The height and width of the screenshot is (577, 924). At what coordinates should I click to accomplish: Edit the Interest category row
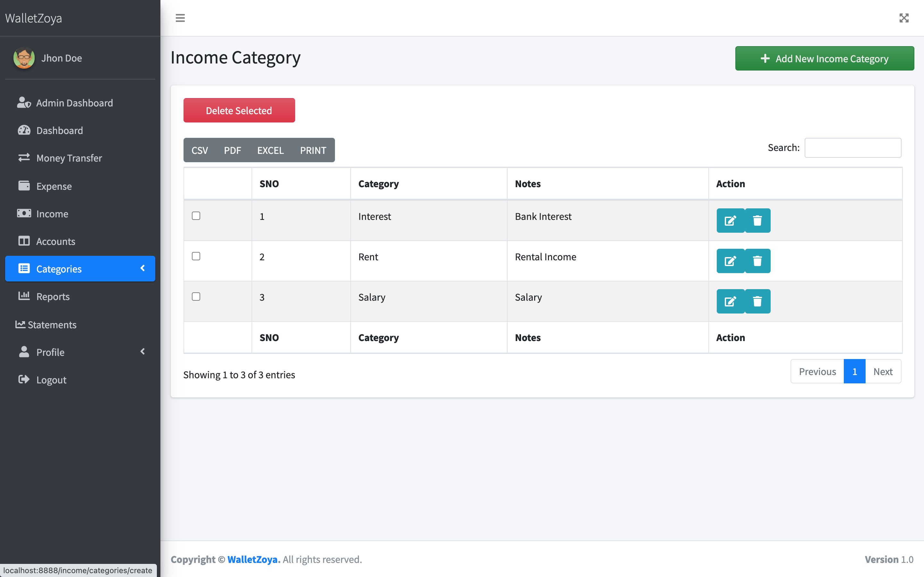pos(730,221)
